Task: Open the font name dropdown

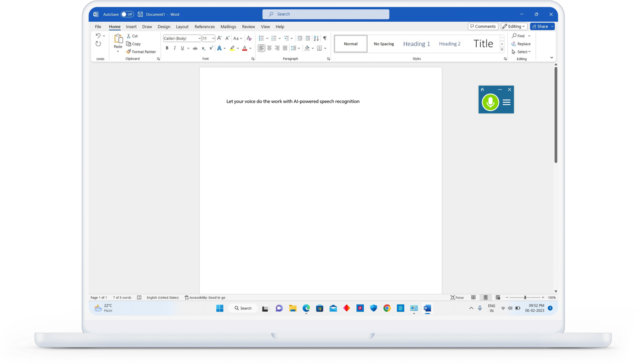Action: coord(199,38)
